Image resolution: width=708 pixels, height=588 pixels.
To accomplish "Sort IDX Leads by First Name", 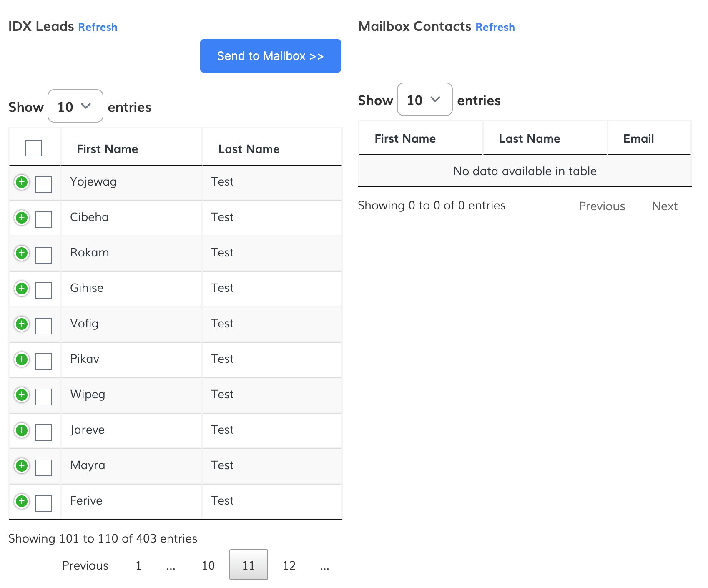I will pos(107,149).
